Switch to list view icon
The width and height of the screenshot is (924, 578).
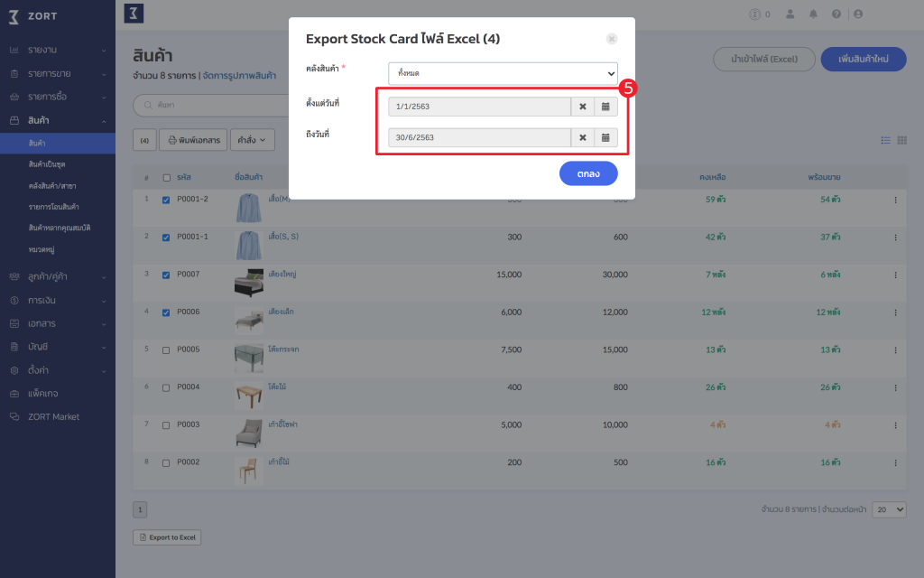[885, 140]
